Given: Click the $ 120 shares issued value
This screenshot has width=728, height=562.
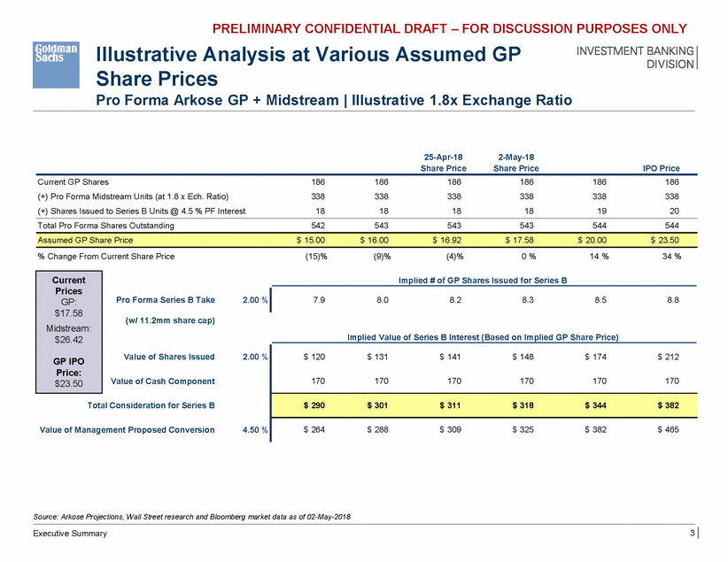Looking at the screenshot, I should (314, 357).
